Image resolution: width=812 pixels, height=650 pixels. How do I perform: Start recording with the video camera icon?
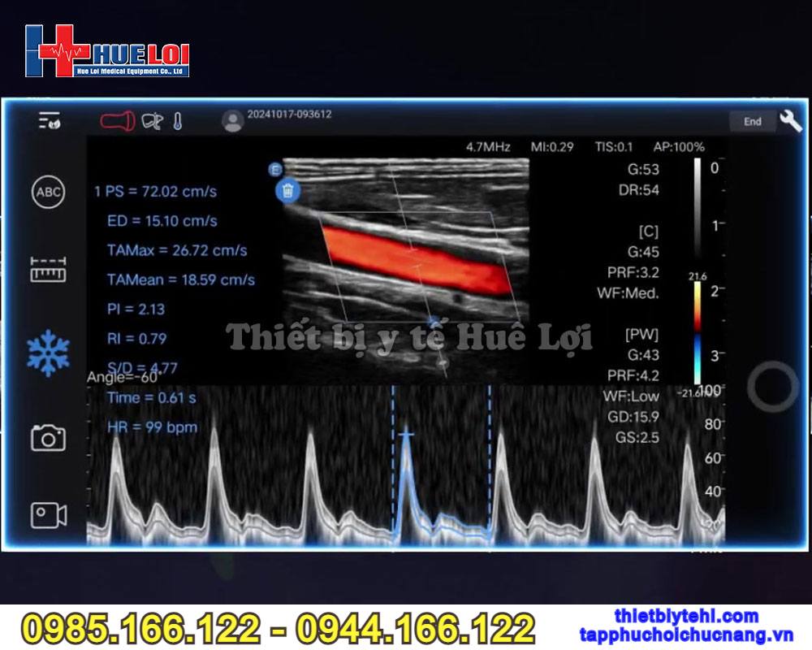48,514
